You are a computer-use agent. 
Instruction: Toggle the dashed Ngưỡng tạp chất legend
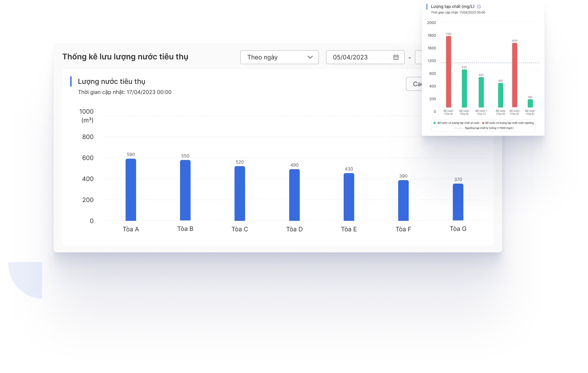coord(483,128)
